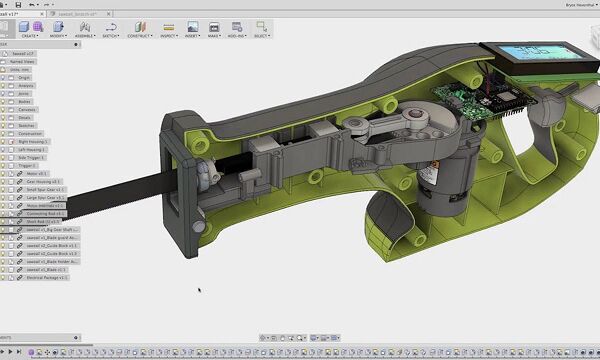Click the Select window icon
The width and height of the screenshot is (600, 360).
[262, 27]
